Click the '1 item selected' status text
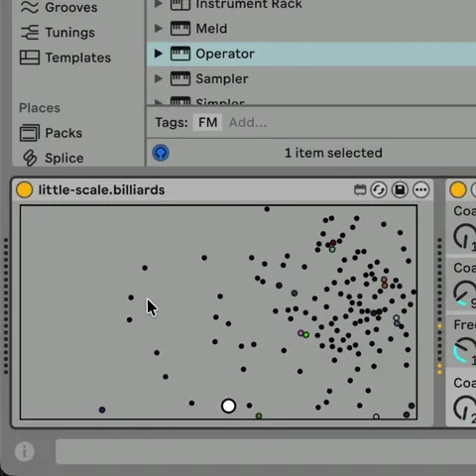The width and height of the screenshot is (476, 476). click(x=333, y=153)
